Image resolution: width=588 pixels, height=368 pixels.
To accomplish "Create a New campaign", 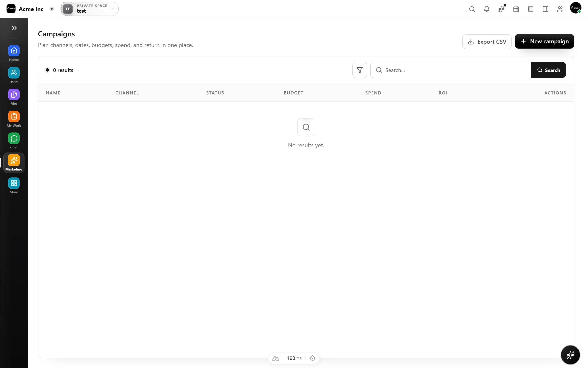I will 544,41.
